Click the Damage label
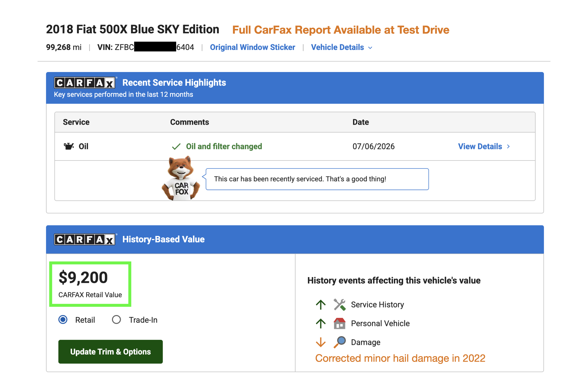 [x=366, y=342]
